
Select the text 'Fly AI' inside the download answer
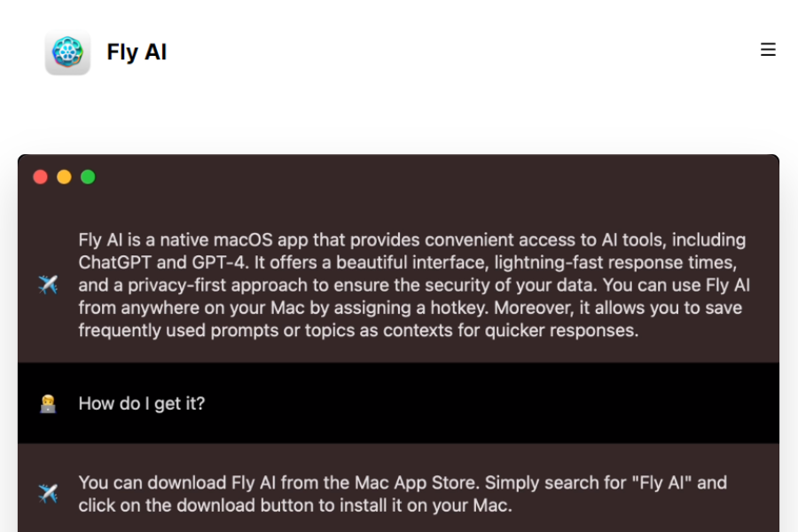pos(253,482)
